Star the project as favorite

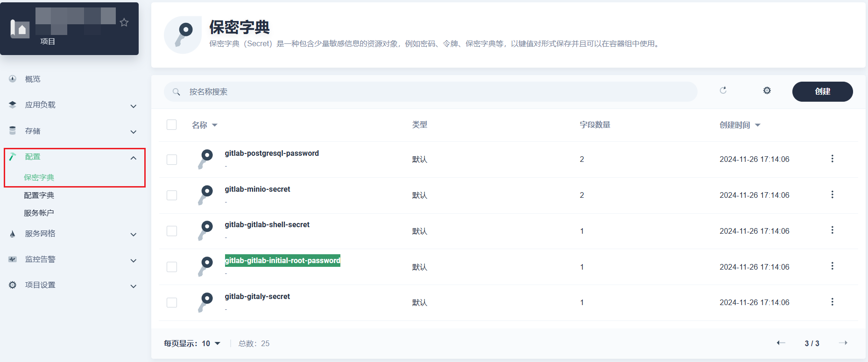tap(124, 22)
